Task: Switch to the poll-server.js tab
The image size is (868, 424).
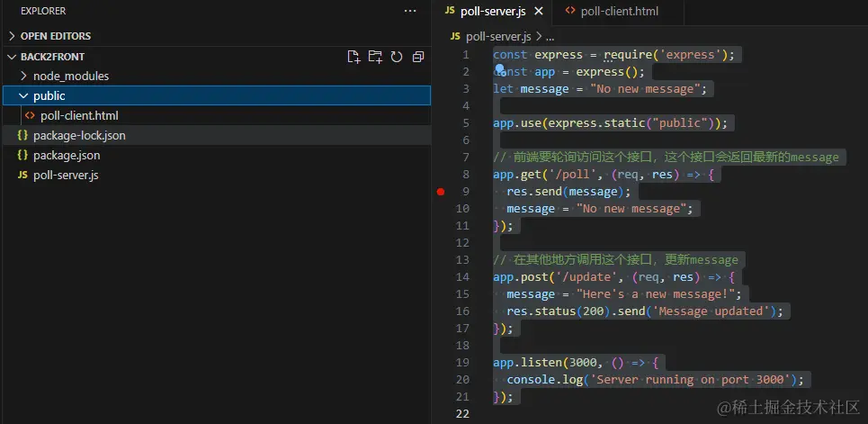Action: tap(495, 13)
